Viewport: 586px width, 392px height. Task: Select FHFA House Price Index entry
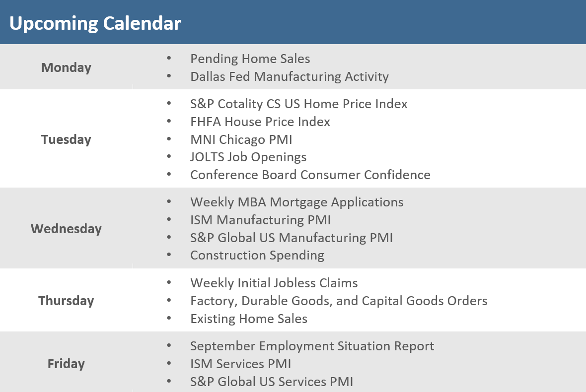[x=260, y=122]
